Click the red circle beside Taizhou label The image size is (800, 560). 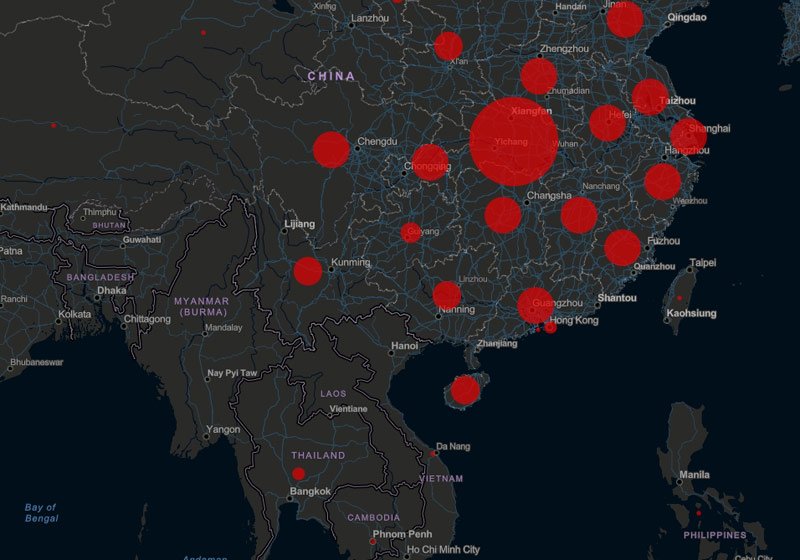(x=650, y=97)
